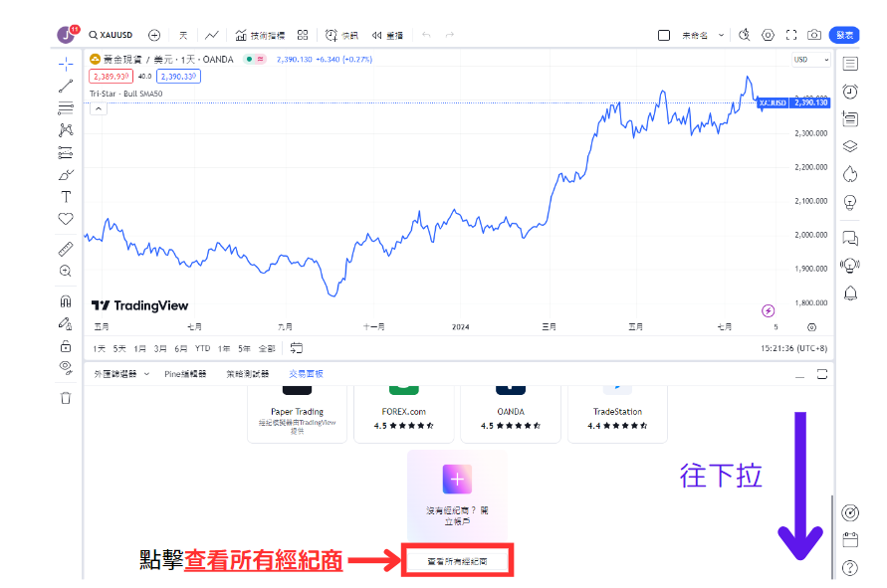Click the trash remove drawings icon
887x588 pixels.
(x=66, y=398)
